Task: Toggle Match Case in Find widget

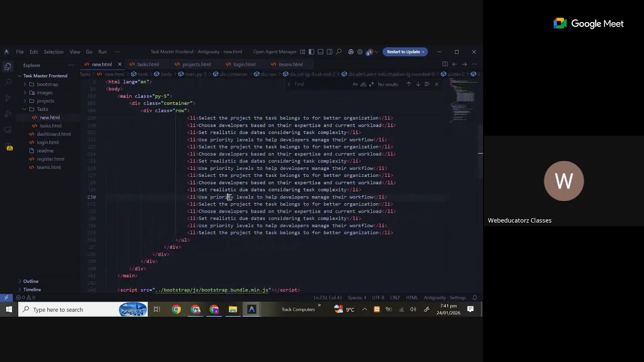Action: point(355,84)
